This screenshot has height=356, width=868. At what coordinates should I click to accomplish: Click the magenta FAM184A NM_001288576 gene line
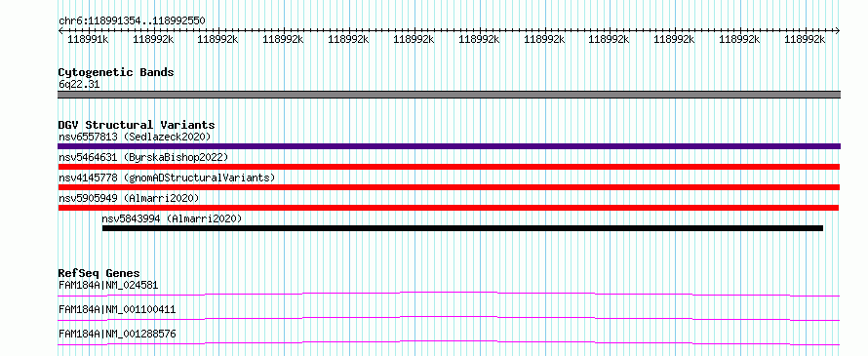point(449,342)
